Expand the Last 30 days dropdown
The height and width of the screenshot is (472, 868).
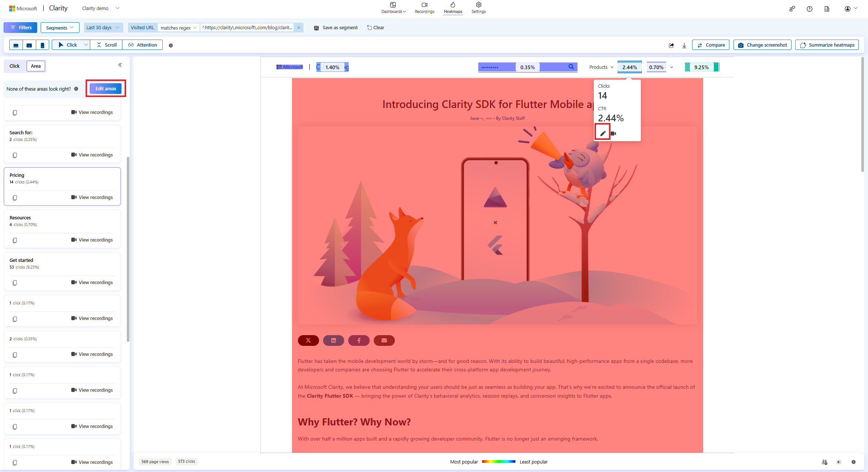[x=103, y=28]
